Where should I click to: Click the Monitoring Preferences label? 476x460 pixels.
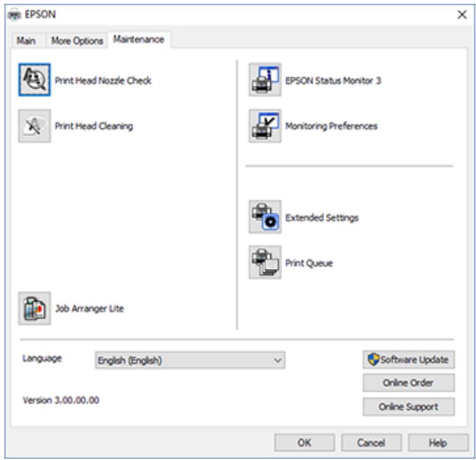pyautogui.click(x=331, y=126)
